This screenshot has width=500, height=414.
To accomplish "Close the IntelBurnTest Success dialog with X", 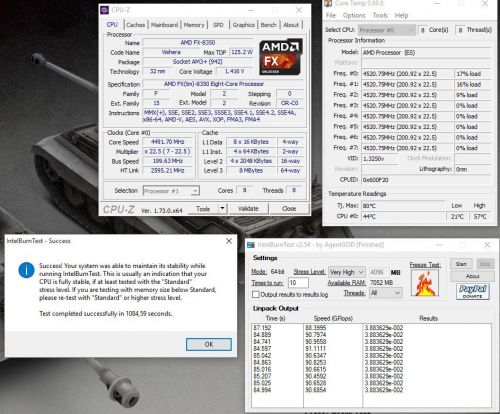I will coord(229,241).
